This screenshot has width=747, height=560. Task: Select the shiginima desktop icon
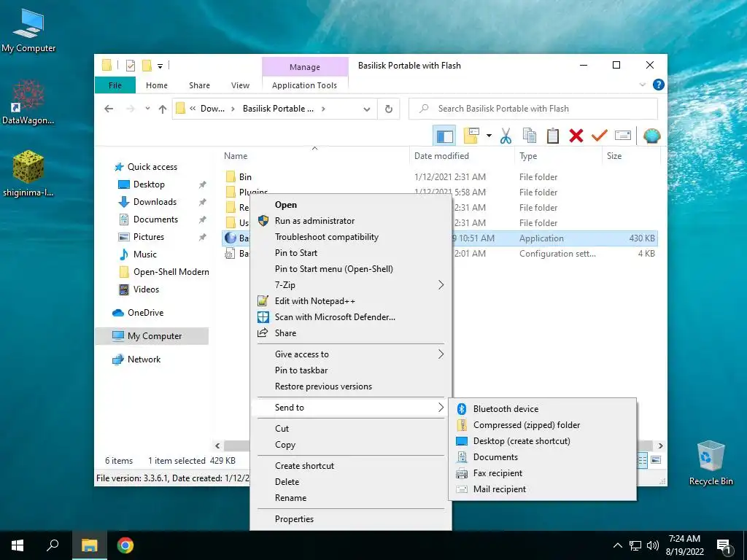coord(28,174)
